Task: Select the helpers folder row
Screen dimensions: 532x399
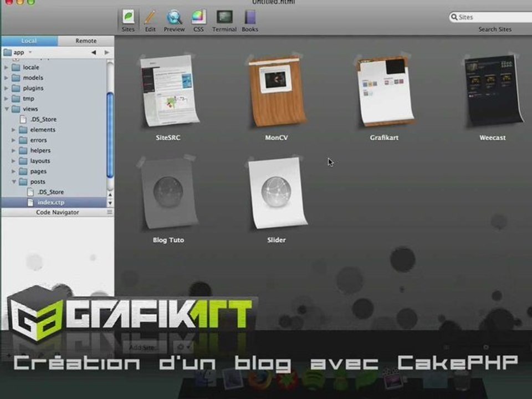Action: point(54,151)
